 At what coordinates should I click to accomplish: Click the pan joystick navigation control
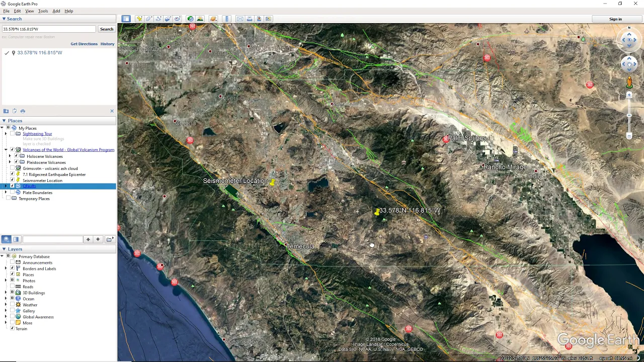pyautogui.click(x=629, y=63)
